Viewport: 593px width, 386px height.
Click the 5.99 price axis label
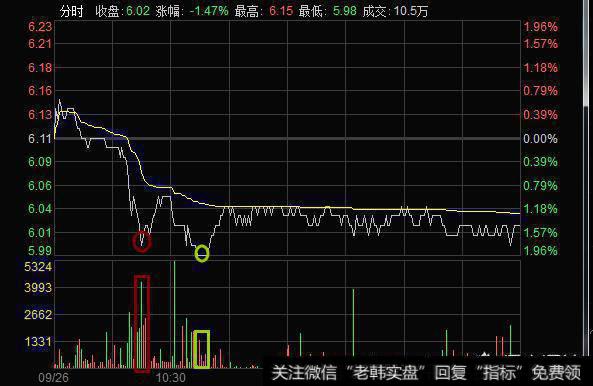point(40,250)
